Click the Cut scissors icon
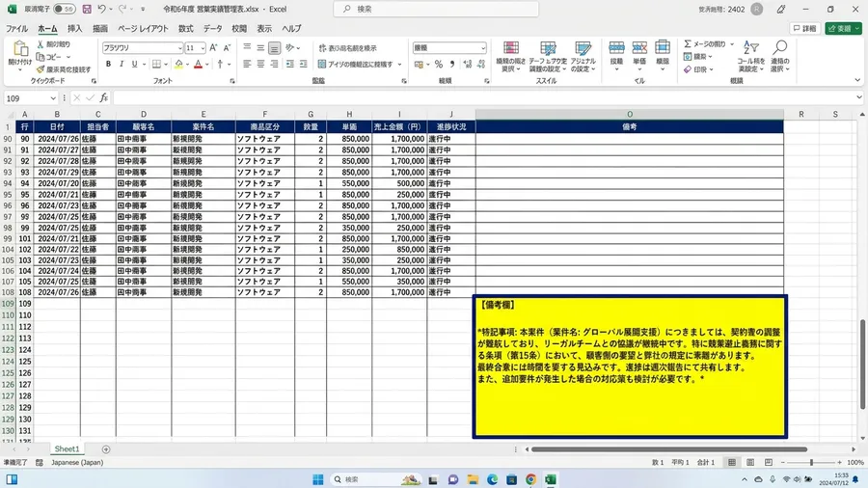 (x=41, y=44)
